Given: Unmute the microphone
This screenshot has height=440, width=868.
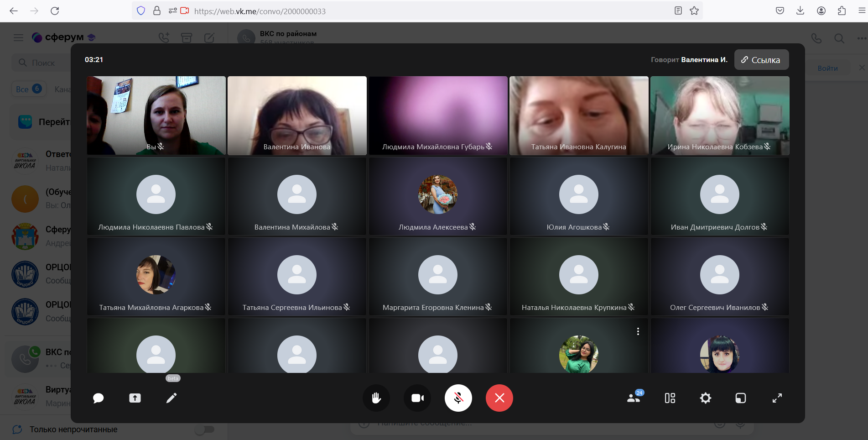Looking at the screenshot, I should [x=458, y=398].
